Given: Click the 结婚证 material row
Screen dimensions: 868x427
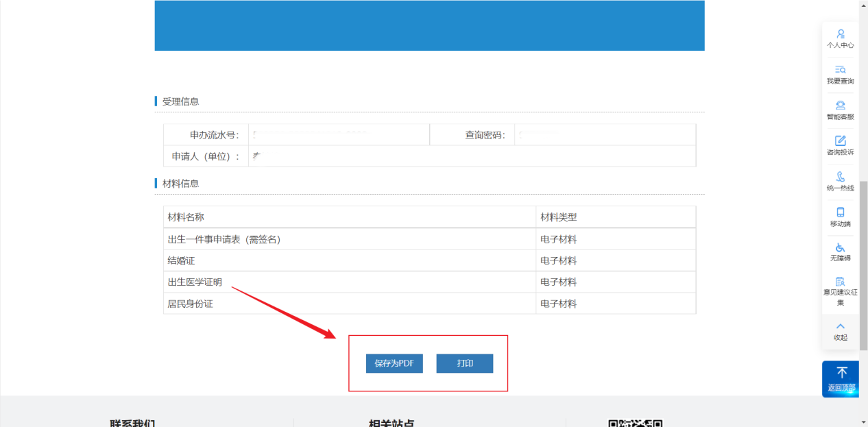Looking at the screenshot, I should (182, 260).
